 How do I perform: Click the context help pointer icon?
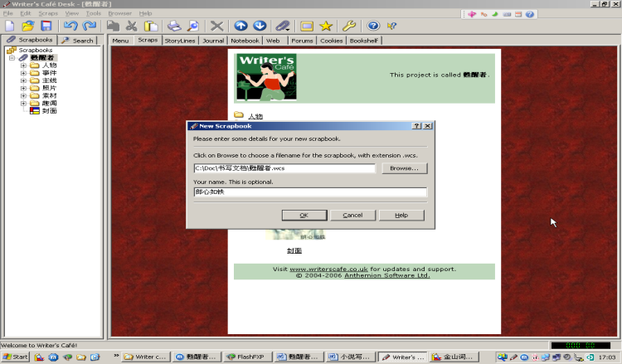[x=391, y=27]
